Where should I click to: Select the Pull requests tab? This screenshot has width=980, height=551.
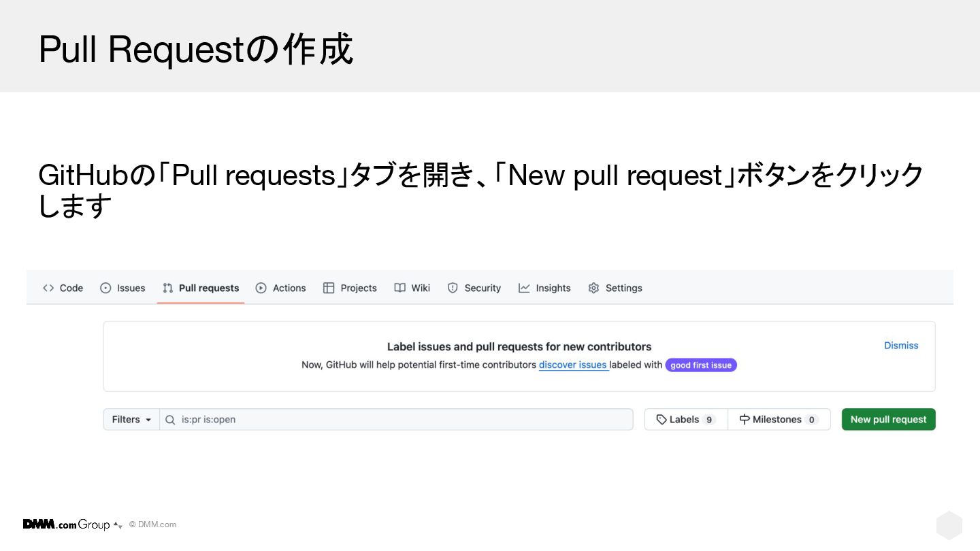[201, 288]
